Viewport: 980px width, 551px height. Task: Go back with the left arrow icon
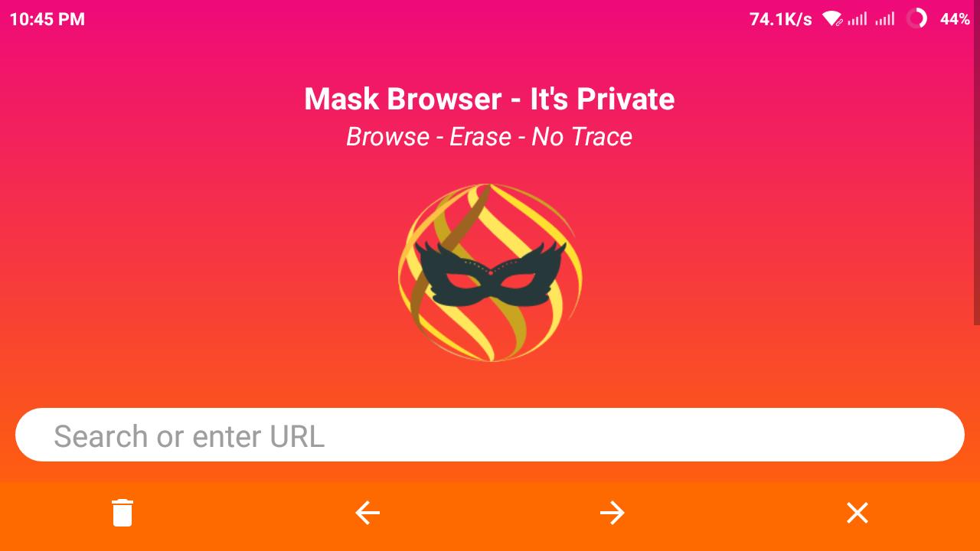[367, 513]
